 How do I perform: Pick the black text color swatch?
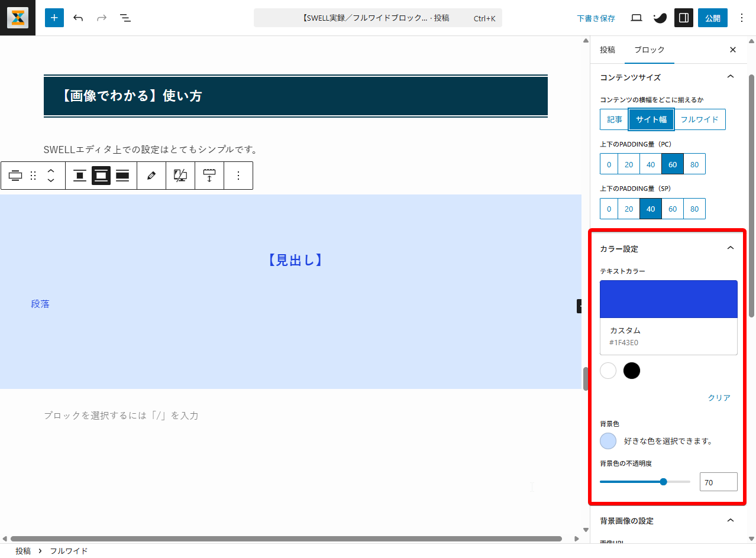pos(632,371)
